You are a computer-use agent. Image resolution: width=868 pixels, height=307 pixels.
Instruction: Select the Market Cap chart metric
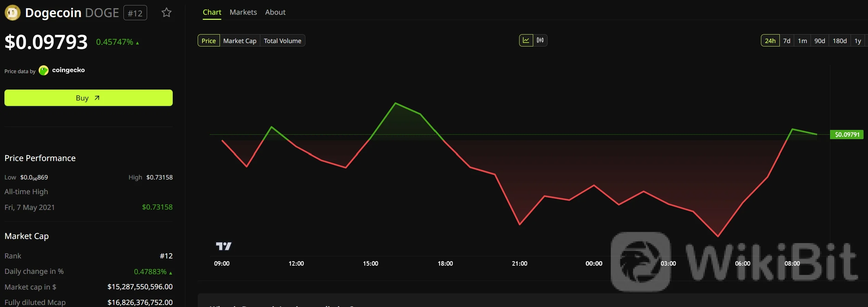click(x=240, y=41)
